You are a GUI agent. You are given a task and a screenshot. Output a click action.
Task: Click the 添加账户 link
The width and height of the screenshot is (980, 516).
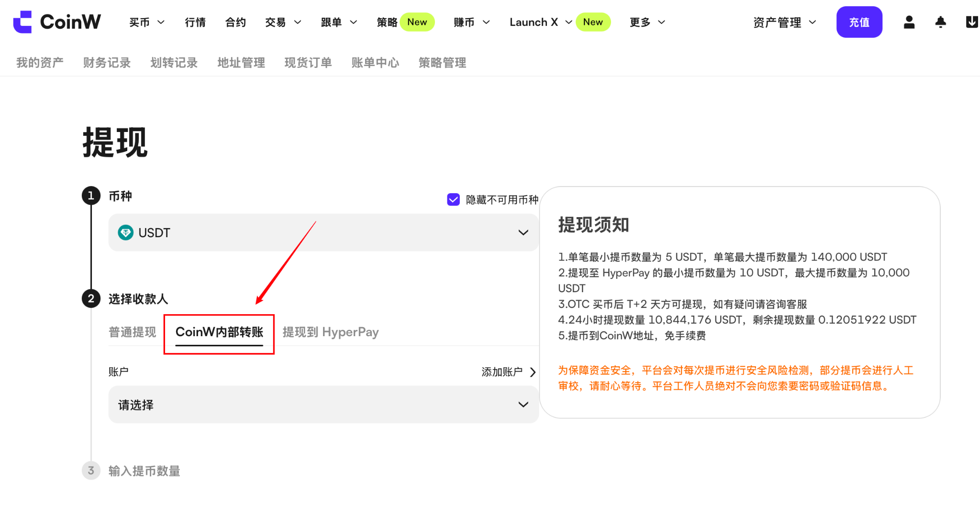click(x=509, y=372)
